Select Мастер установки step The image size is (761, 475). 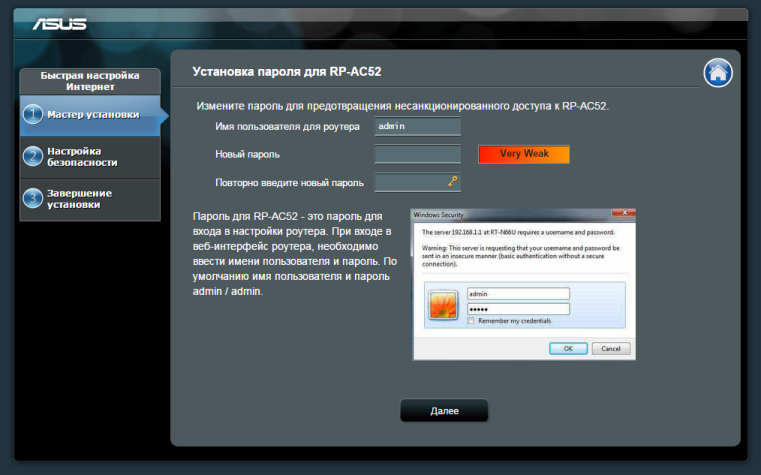coord(90,115)
